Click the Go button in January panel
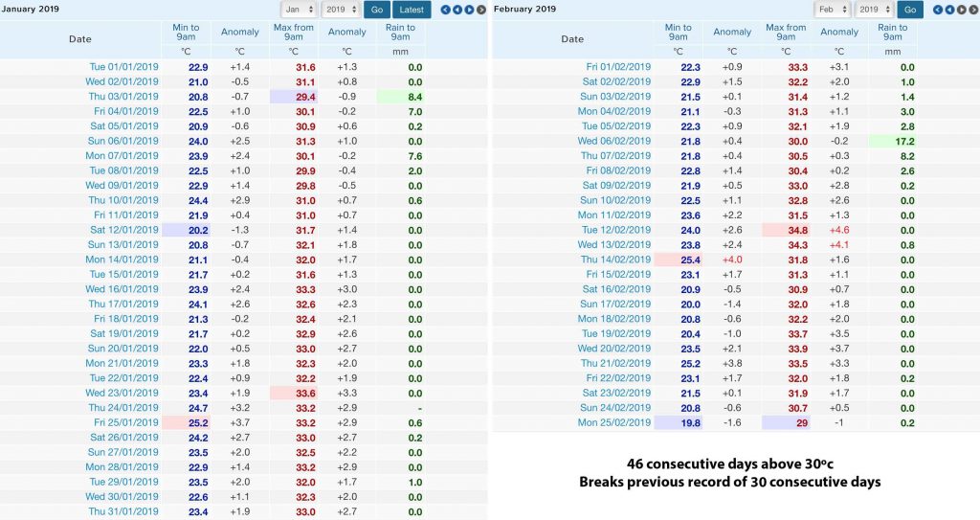The height and width of the screenshot is (520, 980). (x=377, y=10)
